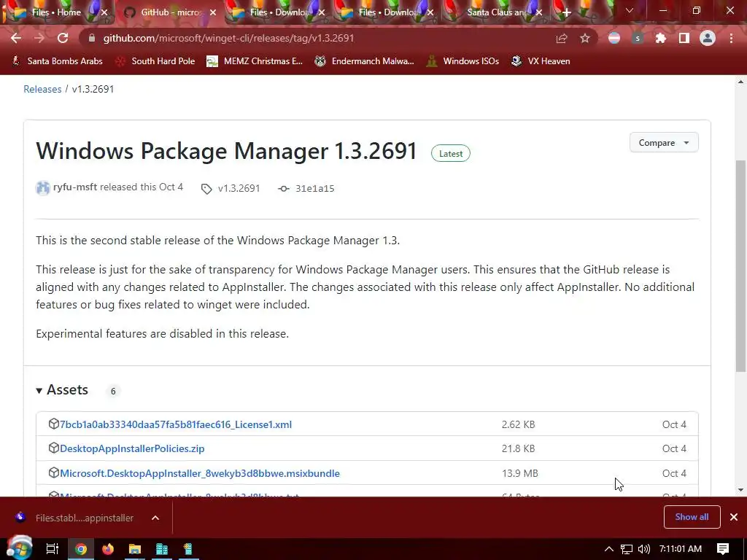Click the package icon beside msixbundle file
The width and height of the screenshot is (747, 560).
coord(54,472)
